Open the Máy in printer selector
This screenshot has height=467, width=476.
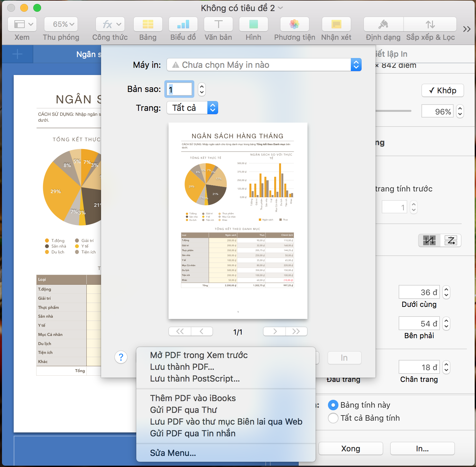click(x=264, y=65)
